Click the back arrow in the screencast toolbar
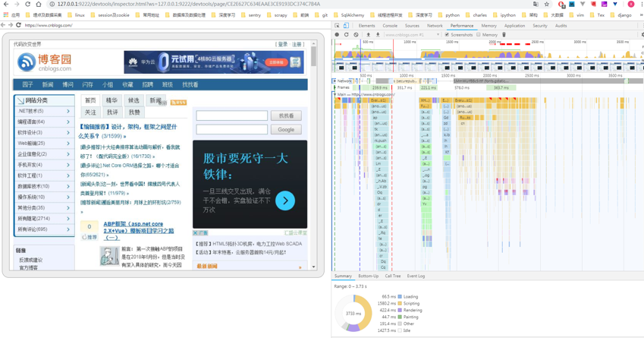Image resolution: width=644 pixels, height=338 pixels. point(3,25)
